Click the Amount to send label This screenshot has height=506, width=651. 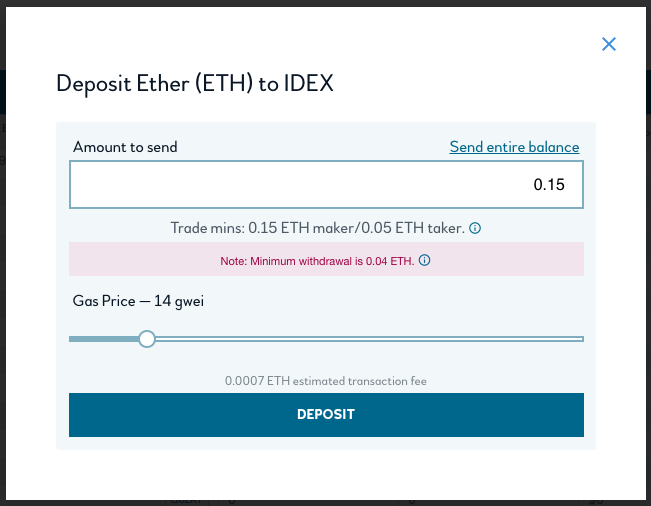(x=125, y=147)
